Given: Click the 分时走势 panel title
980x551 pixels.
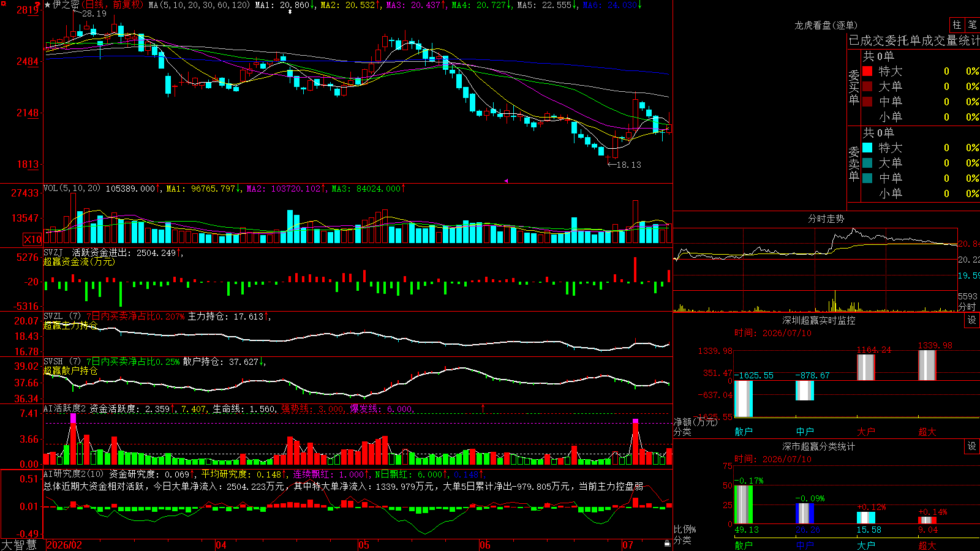Looking at the screenshot, I should coord(826,219).
